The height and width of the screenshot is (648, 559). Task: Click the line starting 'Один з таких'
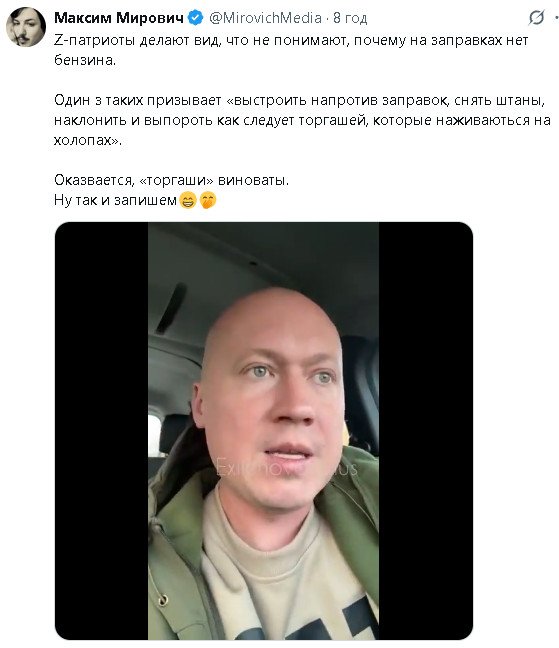(x=300, y=100)
